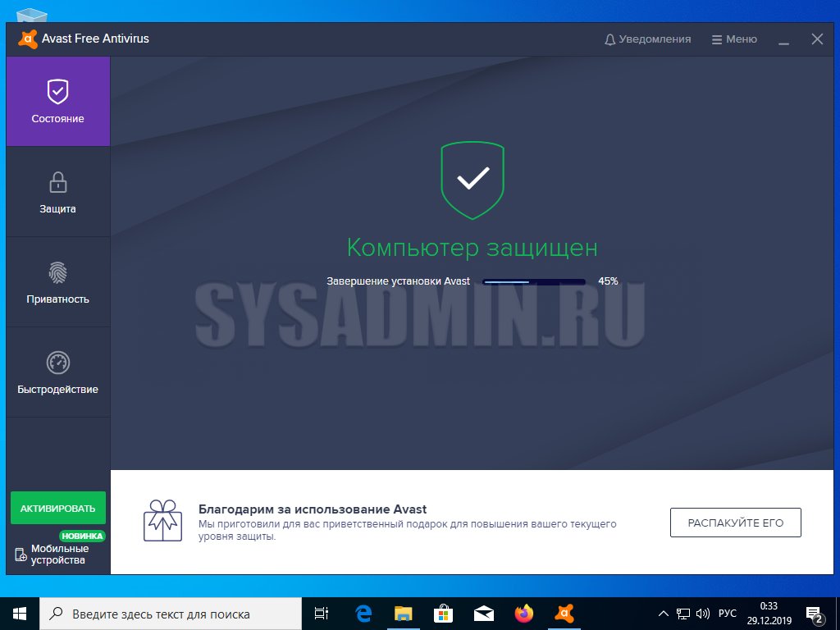Click the large green checkmark shield
Screen dimensions: 840x630
tap(472, 180)
